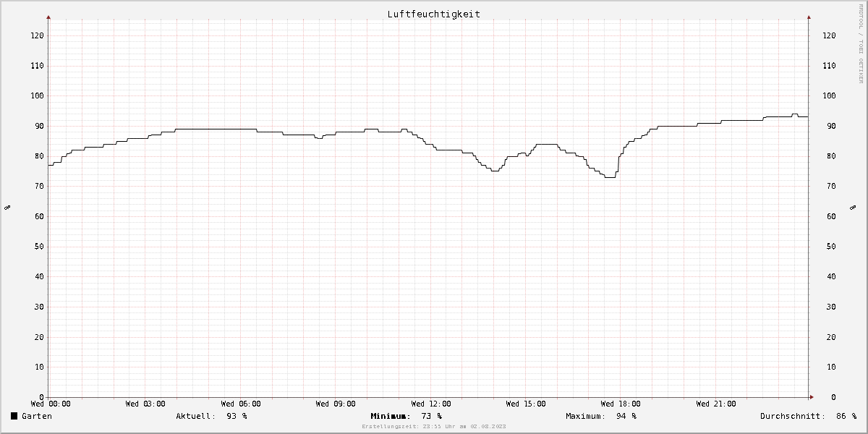Click the Wed 15:00 time axis label

(526, 404)
